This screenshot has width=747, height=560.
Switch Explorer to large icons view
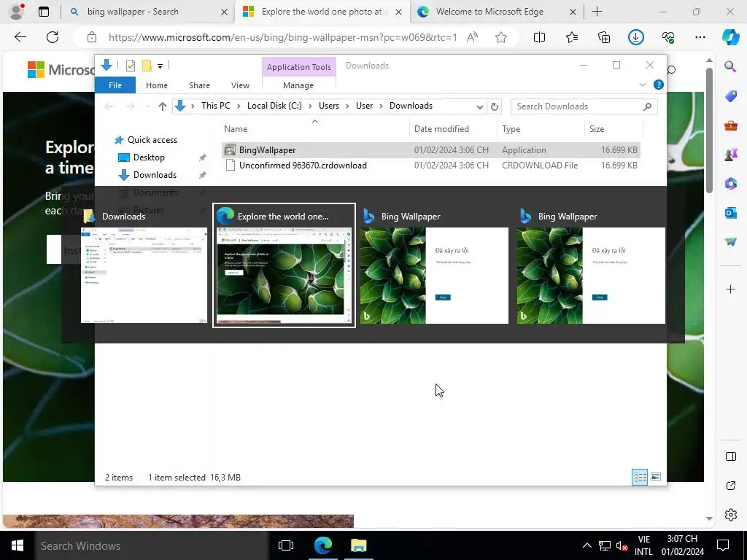click(656, 477)
